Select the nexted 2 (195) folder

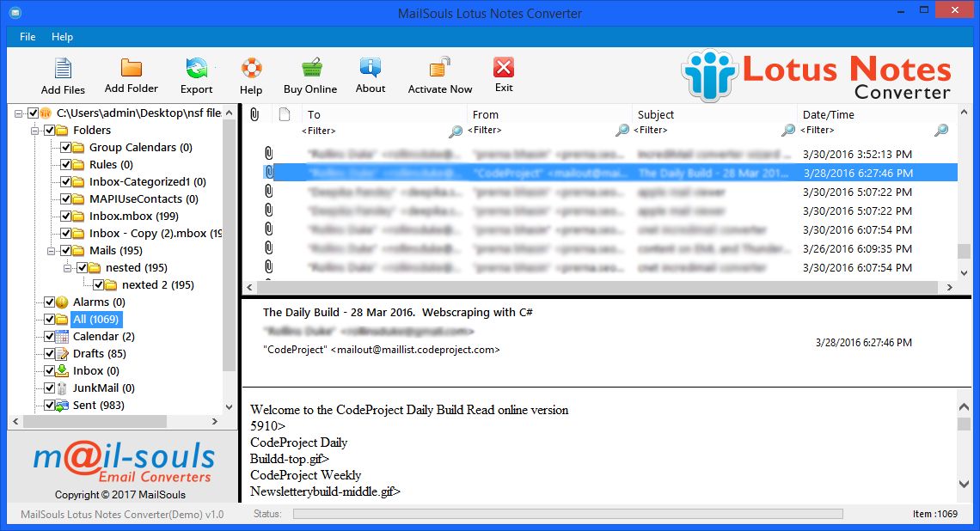(158, 285)
